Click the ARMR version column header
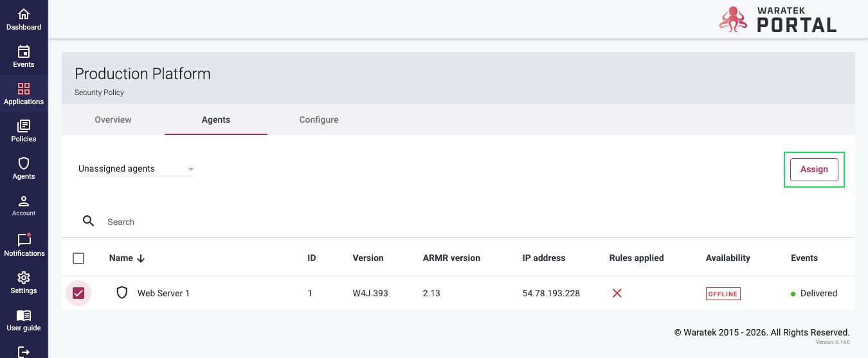 pyautogui.click(x=451, y=258)
